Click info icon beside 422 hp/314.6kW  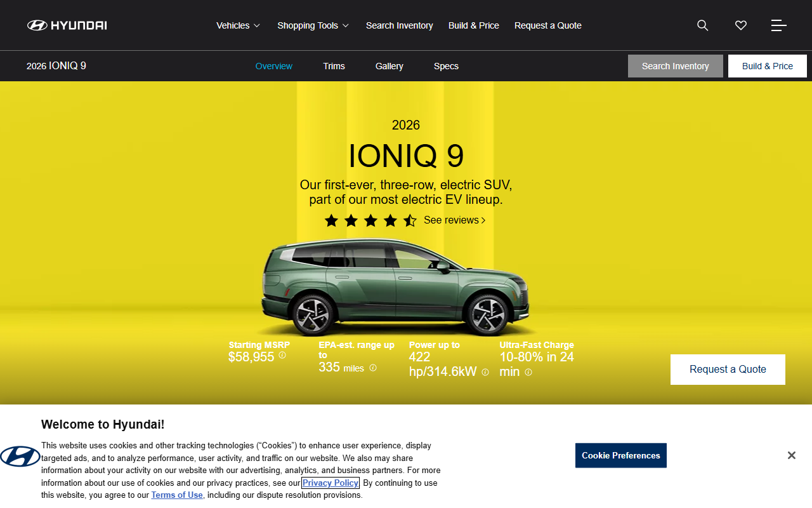click(485, 372)
